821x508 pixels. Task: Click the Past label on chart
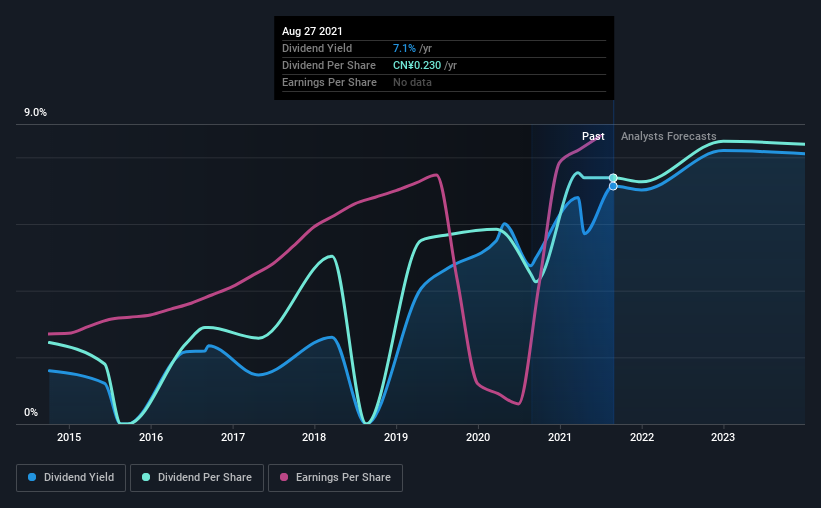pos(593,136)
